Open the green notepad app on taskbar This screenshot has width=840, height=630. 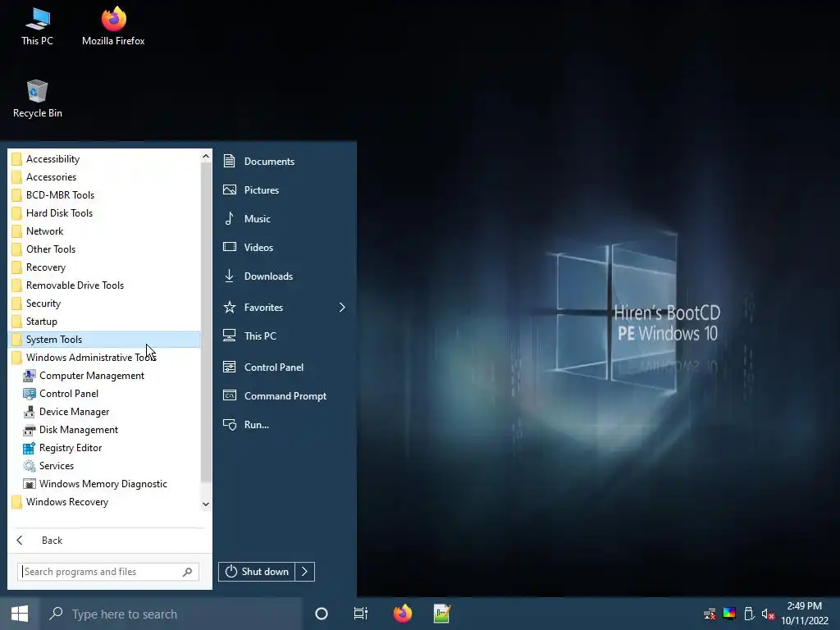tap(442, 614)
